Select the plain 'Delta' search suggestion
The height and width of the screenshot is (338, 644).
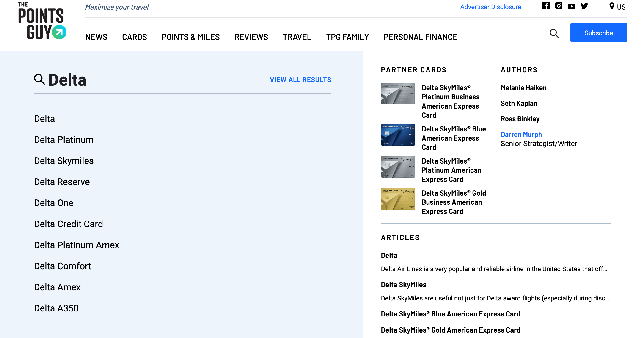tap(44, 119)
